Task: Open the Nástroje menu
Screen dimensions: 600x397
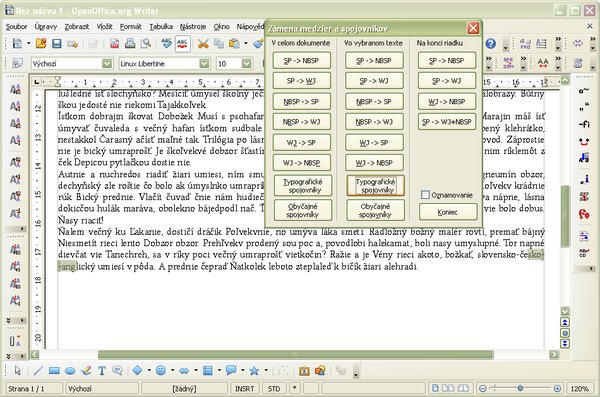Action: point(193,26)
